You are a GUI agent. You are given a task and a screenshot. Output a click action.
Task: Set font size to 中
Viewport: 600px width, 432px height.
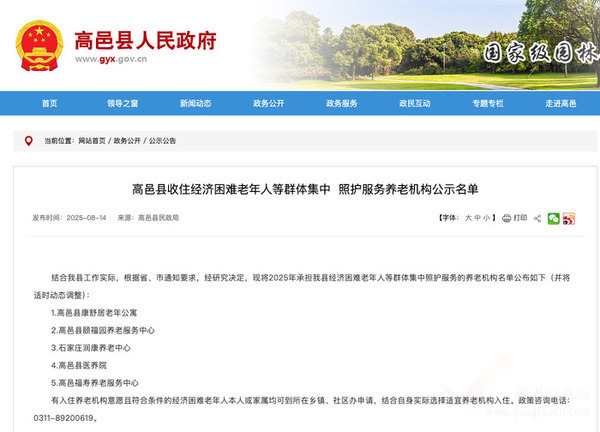click(477, 218)
